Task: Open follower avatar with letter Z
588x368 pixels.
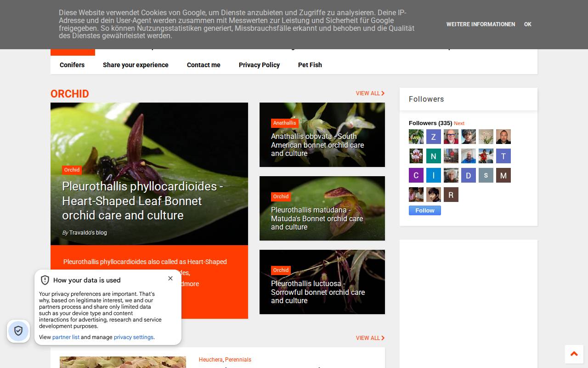Action: (x=434, y=137)
